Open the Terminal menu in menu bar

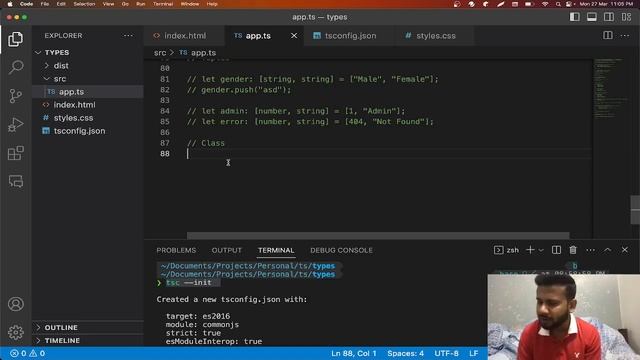[x=163, y=4]
